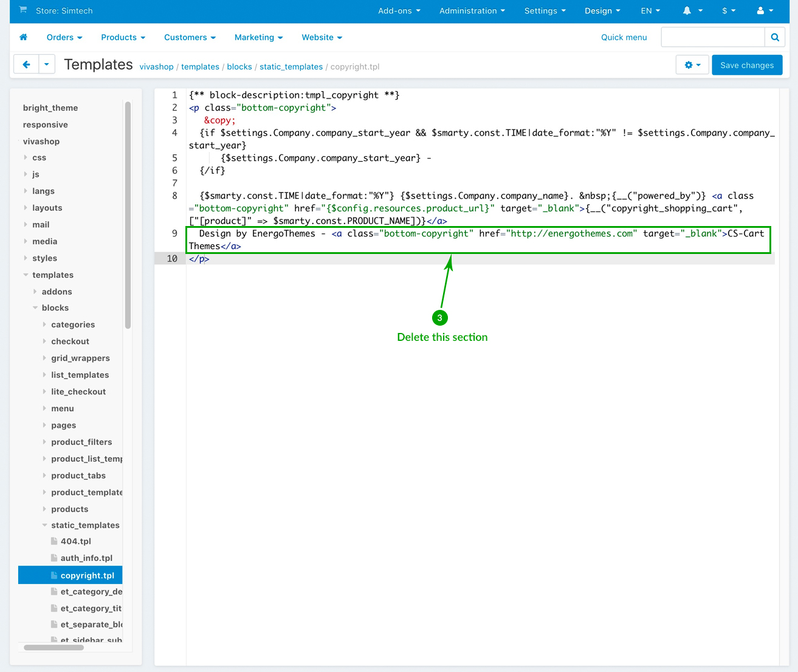798x672 pixels.
Task: Click the Save changes button
Action: [746, 65]
